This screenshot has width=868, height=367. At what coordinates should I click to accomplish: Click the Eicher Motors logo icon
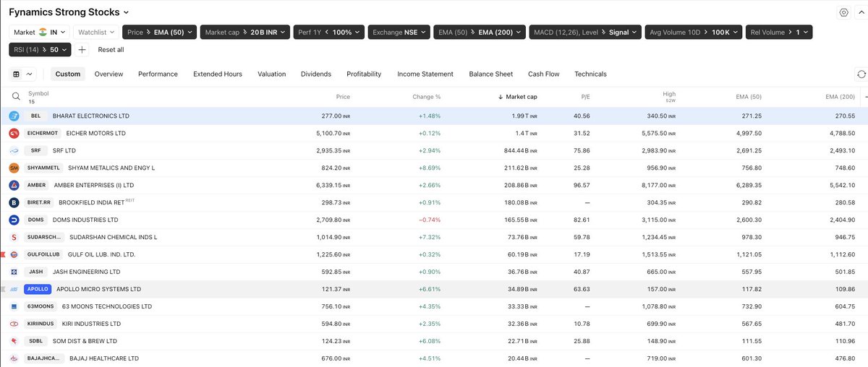coord(14,133)
